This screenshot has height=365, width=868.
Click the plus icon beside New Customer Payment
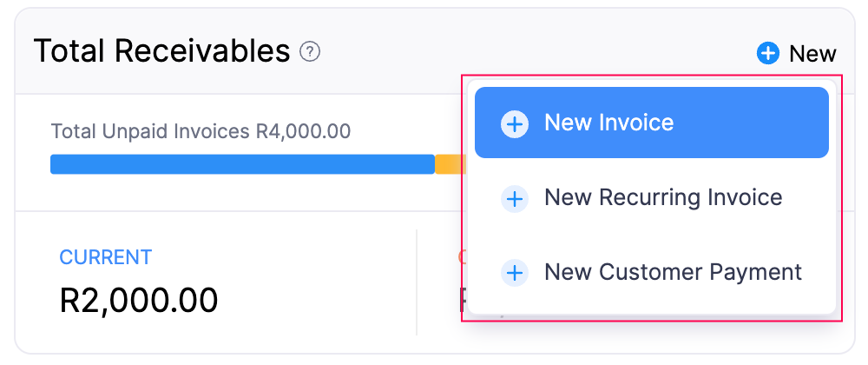pos(515,273)
